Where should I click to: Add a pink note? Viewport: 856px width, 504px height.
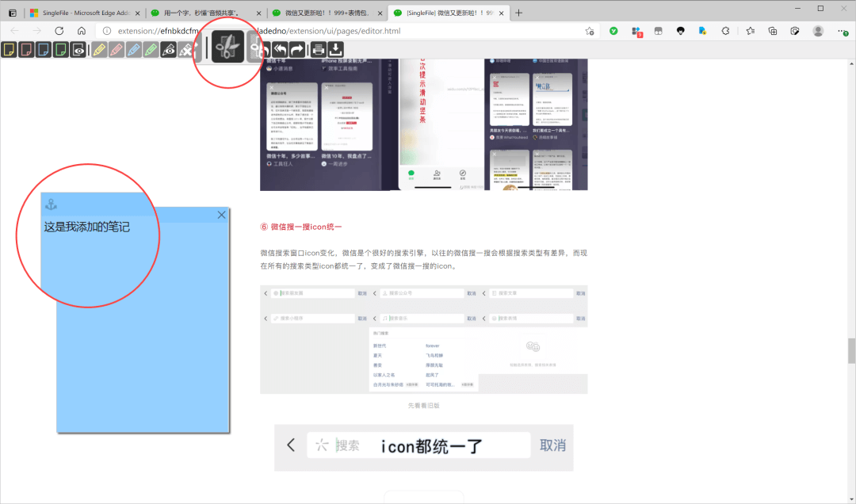point(26,50)
